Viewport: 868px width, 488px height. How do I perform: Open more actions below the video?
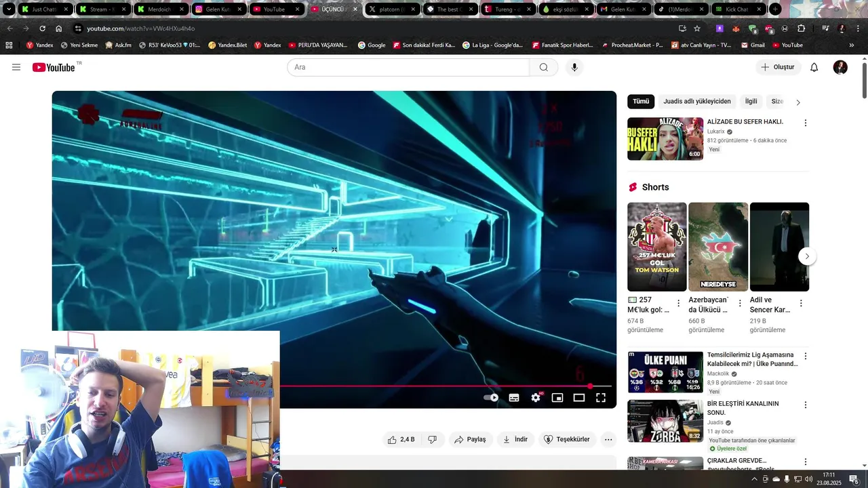click(x=608, y=439)
